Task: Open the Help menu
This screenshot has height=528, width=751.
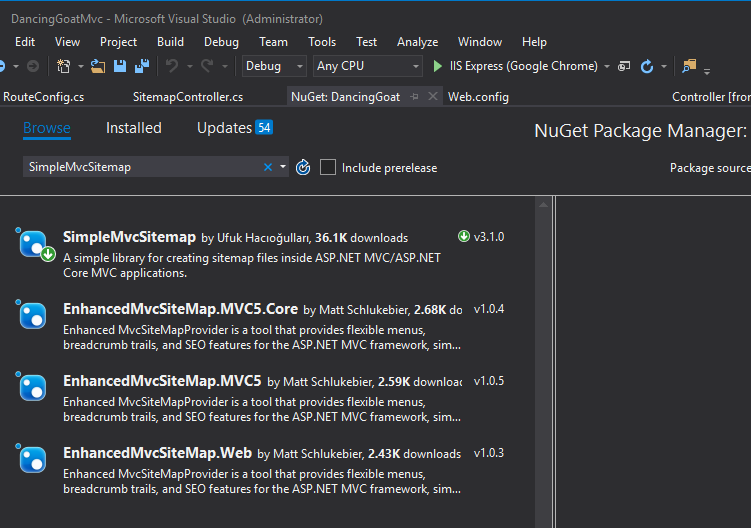Action: 535,42
